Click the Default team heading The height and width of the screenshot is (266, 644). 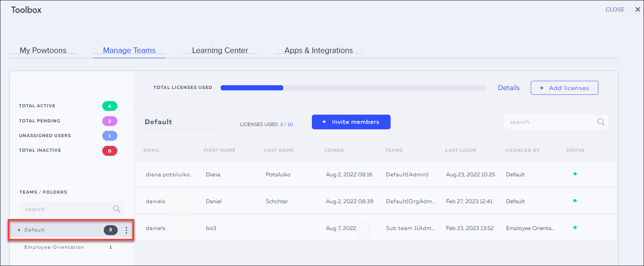coord(158,122)
